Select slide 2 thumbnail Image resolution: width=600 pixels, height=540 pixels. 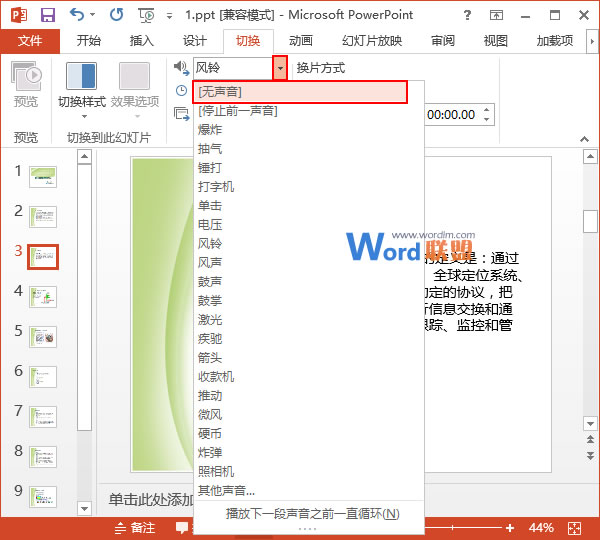(x=43, y=217)
